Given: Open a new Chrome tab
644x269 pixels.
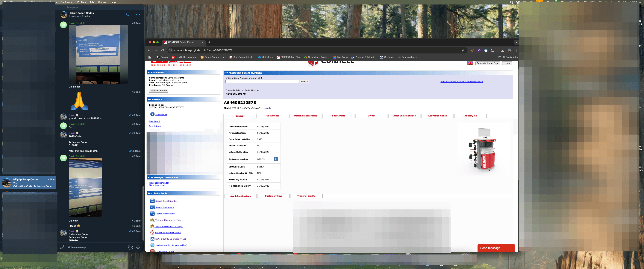Looking at the screenshot, I should tap(209, 42).
